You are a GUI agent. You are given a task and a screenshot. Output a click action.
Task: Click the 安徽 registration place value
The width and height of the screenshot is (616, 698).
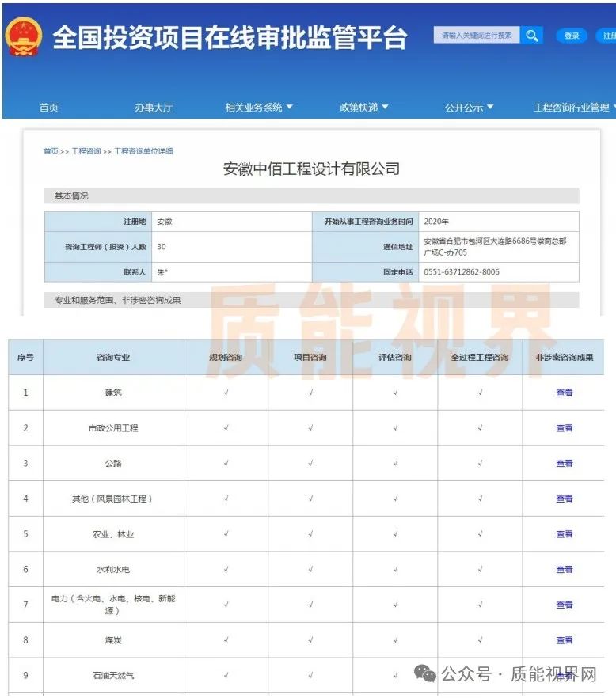165,222
